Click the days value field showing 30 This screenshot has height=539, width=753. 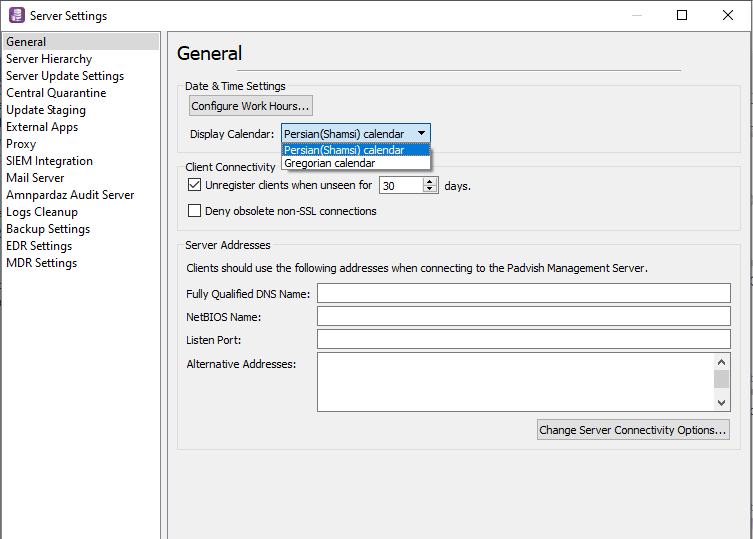click(x=401, y=185)
